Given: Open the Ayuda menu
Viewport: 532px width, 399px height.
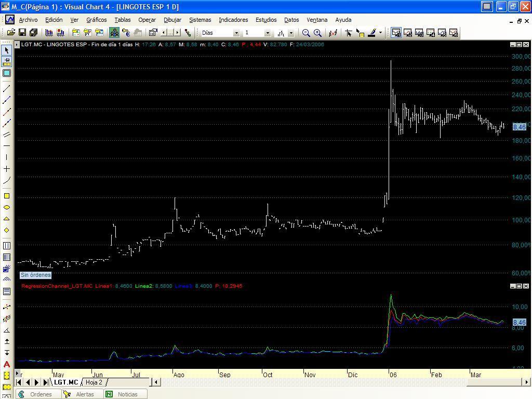Looking at the screenshot, I should (x=343, y=20).
